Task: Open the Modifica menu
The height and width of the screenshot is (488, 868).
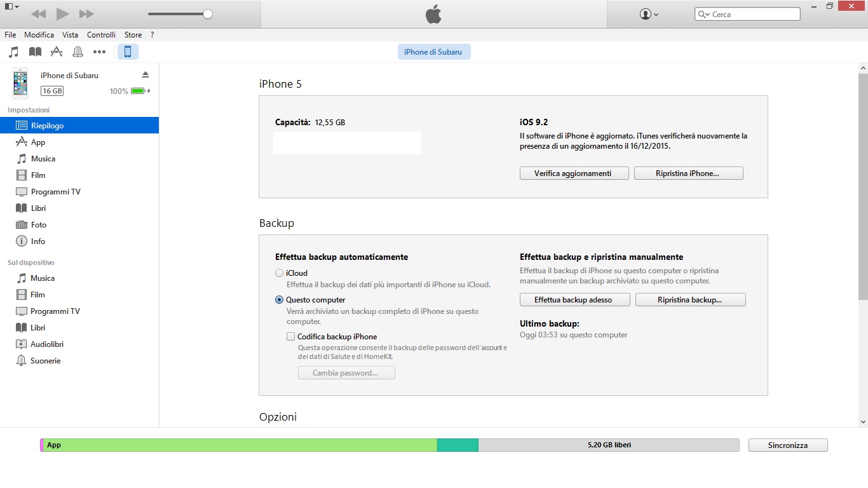Action: 39,35
